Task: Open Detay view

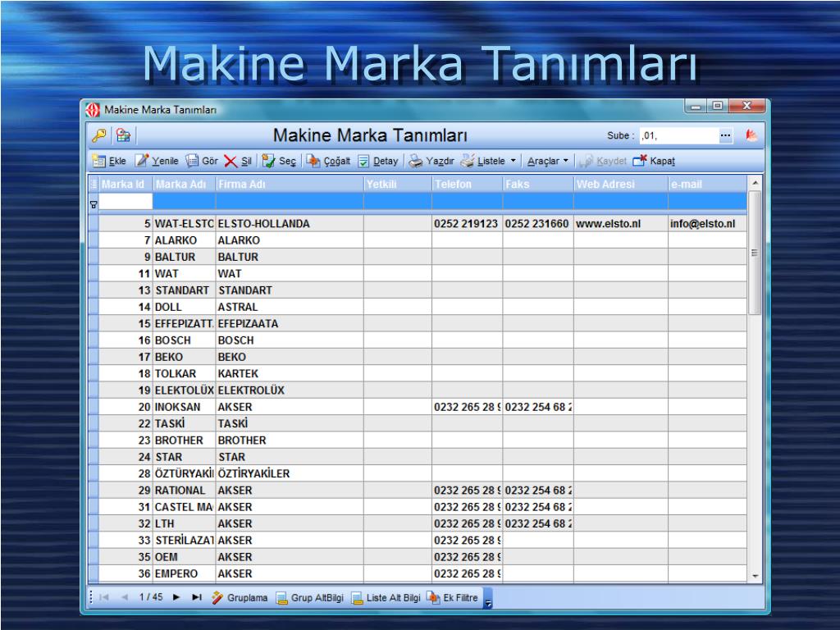Action: tap(378, 161)
